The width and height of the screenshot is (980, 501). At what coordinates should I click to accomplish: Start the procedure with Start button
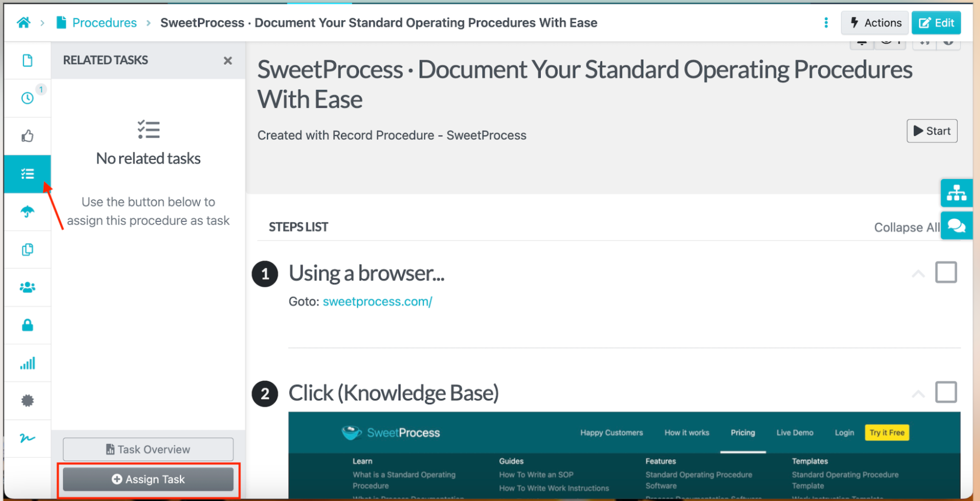(931, 131)
